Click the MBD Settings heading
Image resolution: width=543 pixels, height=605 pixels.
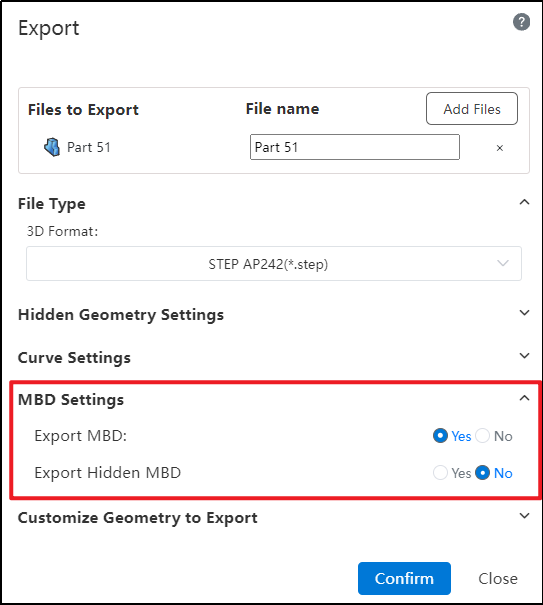pyautogui.click(x=71, y=399)
